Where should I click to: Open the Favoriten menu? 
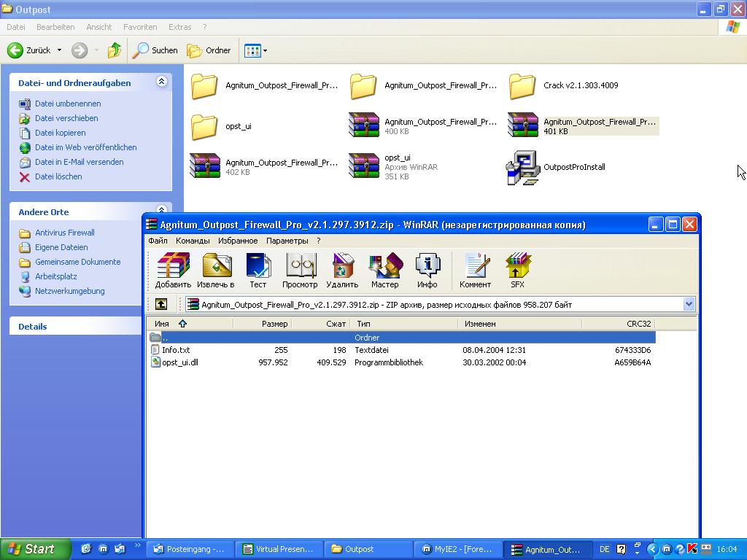click(140, 27)
